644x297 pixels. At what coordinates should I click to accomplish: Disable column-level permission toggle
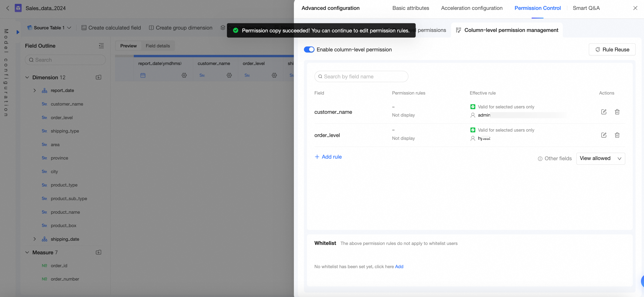pyautogui.click(x=309, y=49)
